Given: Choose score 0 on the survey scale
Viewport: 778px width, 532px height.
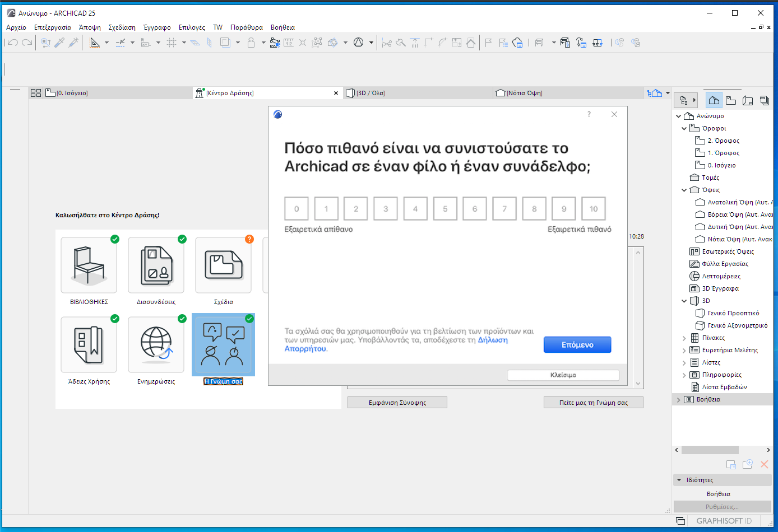Looking at the screenshot, I should 297,209.
